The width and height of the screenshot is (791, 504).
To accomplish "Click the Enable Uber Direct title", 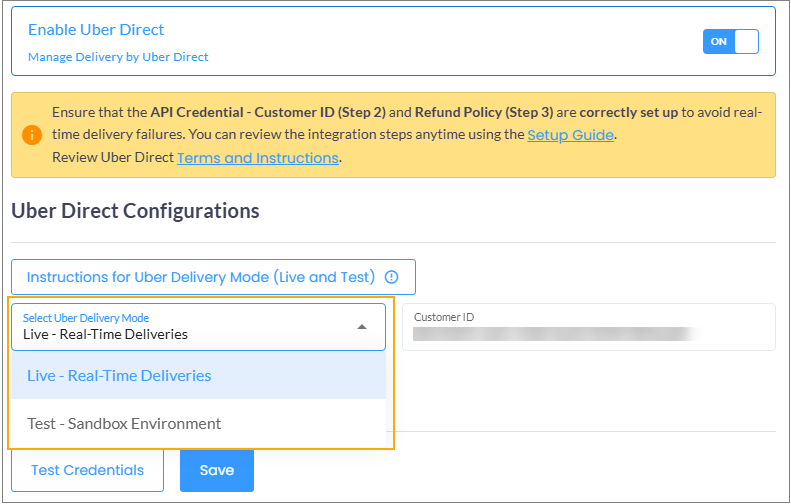I will [96, 30].
